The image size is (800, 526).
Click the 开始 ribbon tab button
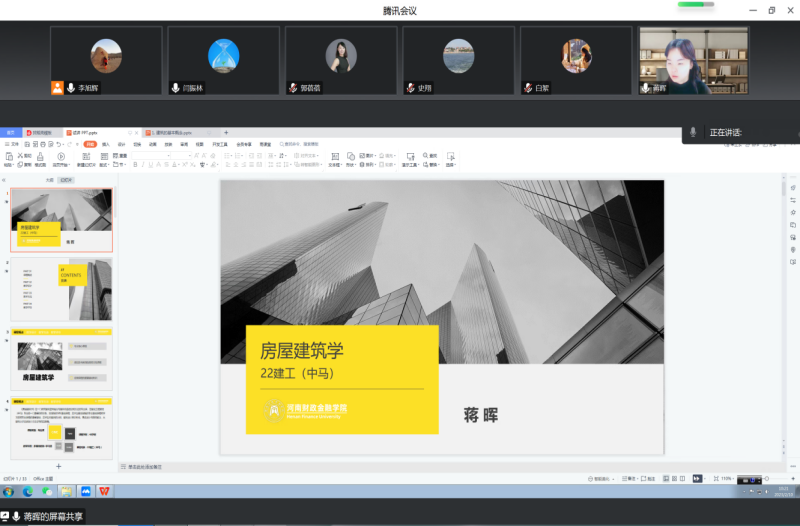tap(90, 144)
